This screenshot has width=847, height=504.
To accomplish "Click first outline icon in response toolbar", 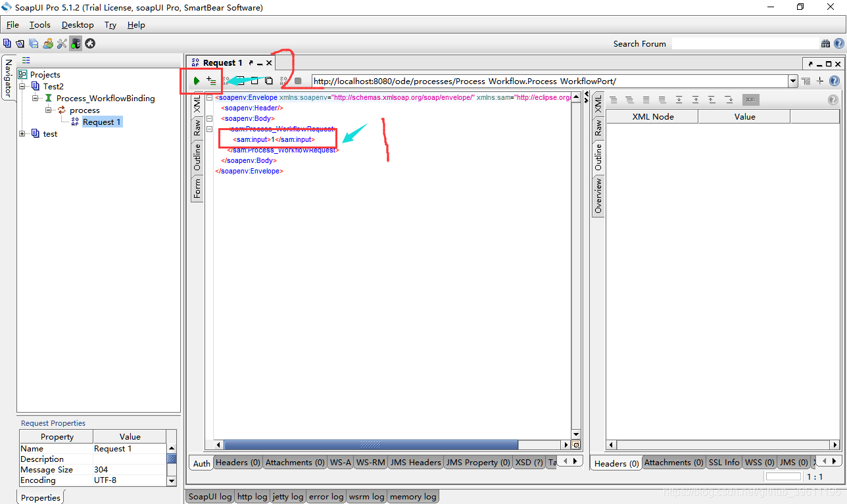I will [x=614, y=100].
